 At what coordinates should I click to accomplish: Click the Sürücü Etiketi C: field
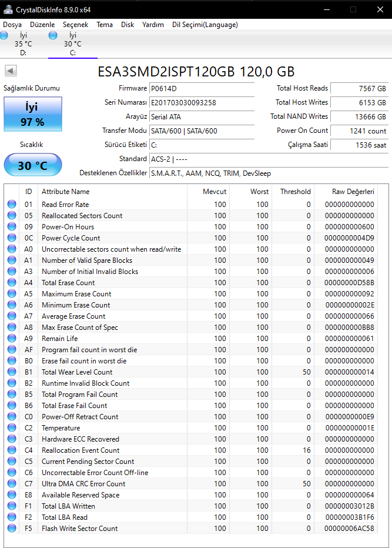tap(202, 145)
